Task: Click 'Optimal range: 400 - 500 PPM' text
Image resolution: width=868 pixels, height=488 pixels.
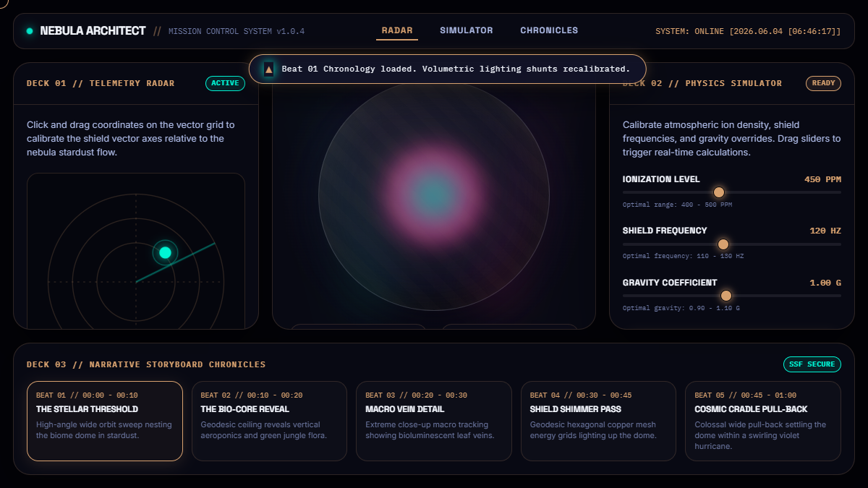Action: [677, 205]
